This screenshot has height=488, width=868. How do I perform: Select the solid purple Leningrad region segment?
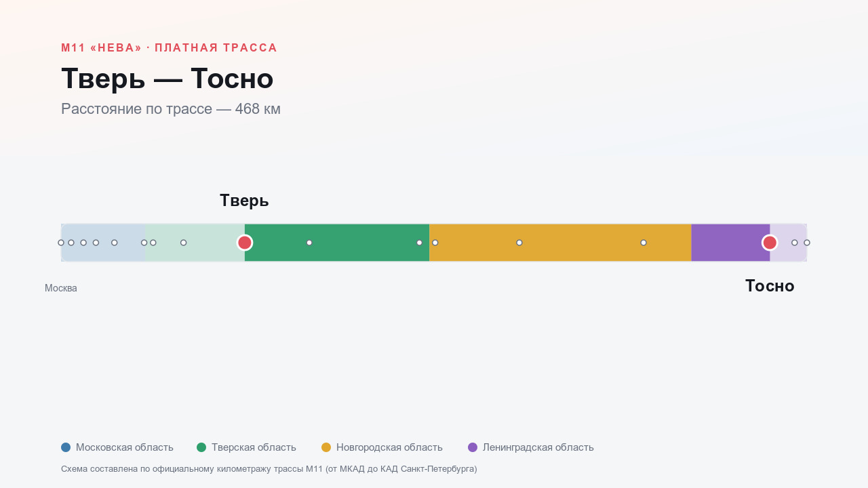730,243
